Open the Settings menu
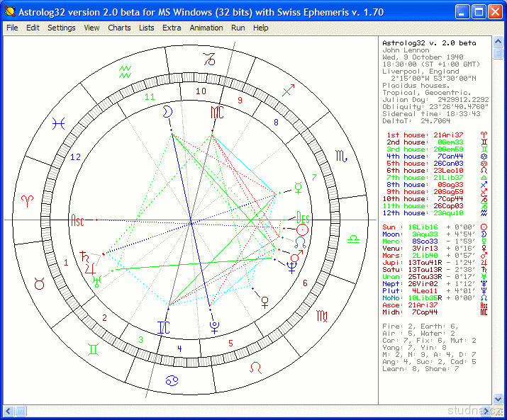The image size is (507, 420). click(62, 28)
